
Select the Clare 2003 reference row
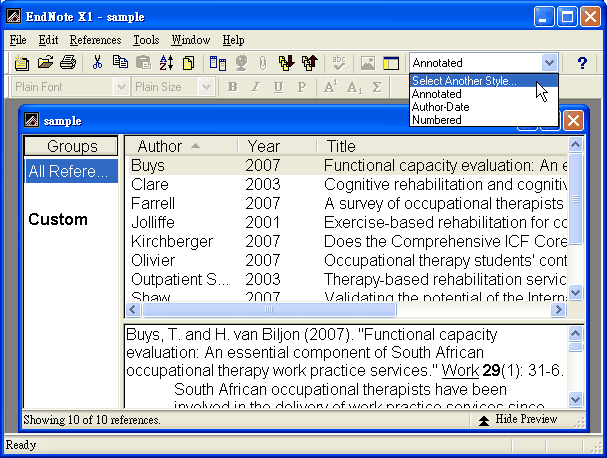(348, 184)
